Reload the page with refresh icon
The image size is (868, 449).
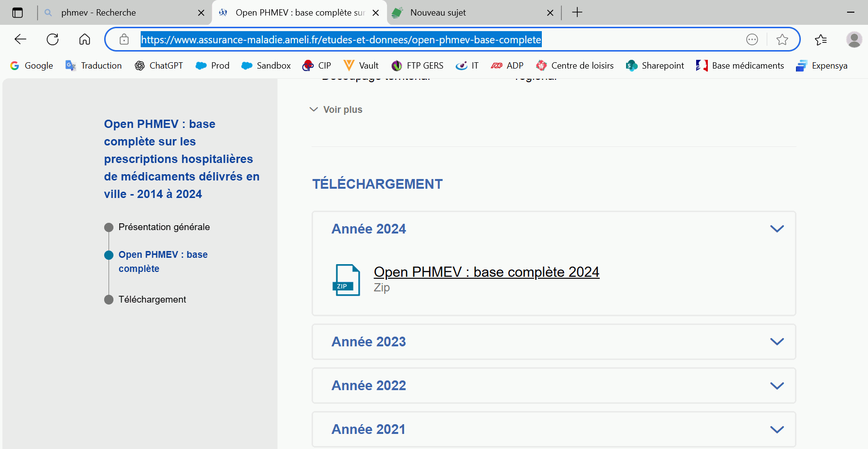(x=53, y=39)
